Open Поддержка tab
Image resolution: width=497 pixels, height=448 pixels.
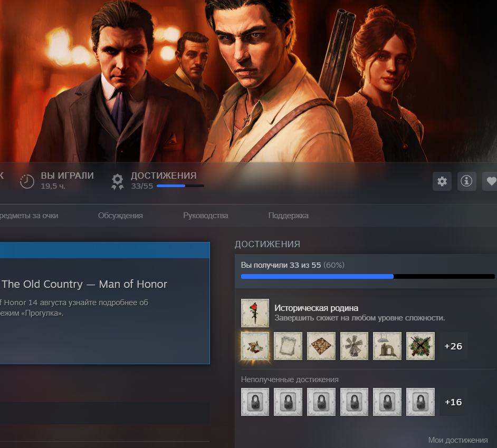coord(288,216)
